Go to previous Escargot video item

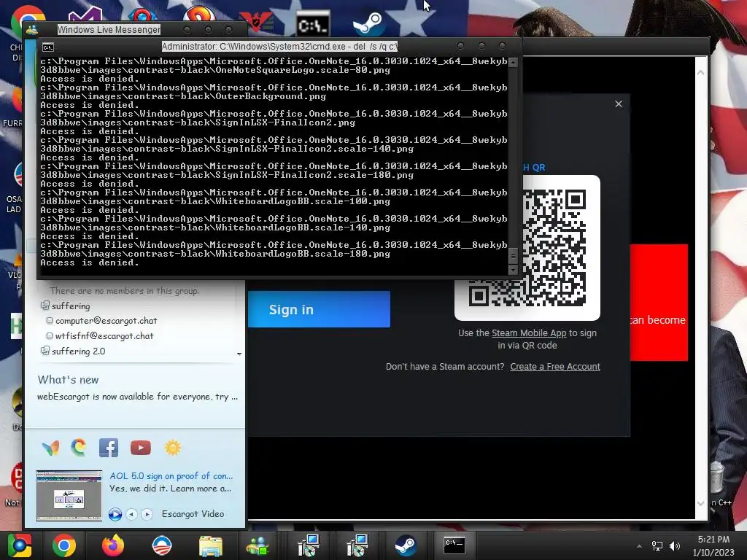[x=131, y=514]
